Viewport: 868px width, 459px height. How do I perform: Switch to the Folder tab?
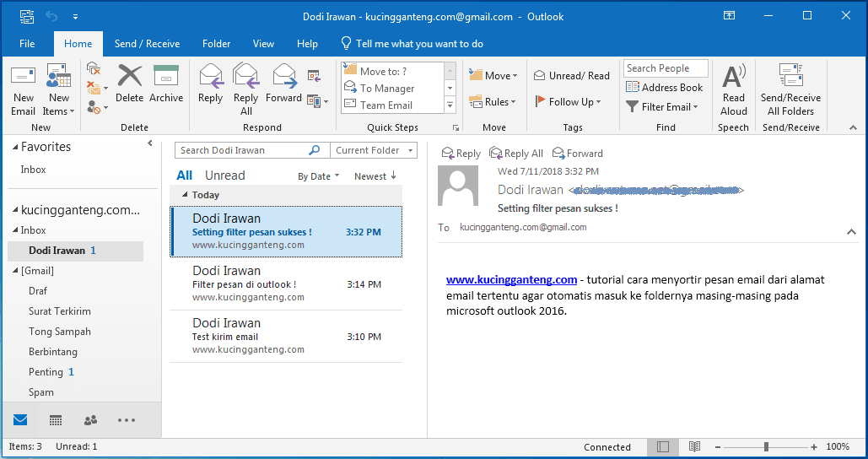(x=217, y=44)
